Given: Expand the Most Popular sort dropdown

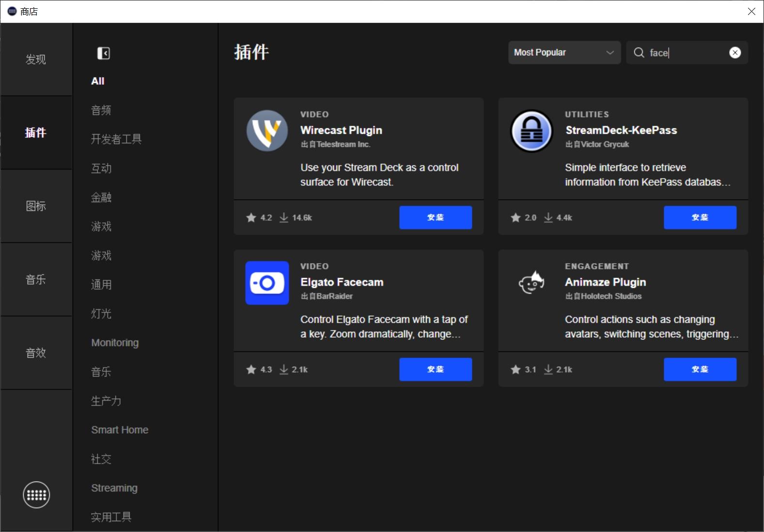Looking at the screenshot, I should (564, 52).
